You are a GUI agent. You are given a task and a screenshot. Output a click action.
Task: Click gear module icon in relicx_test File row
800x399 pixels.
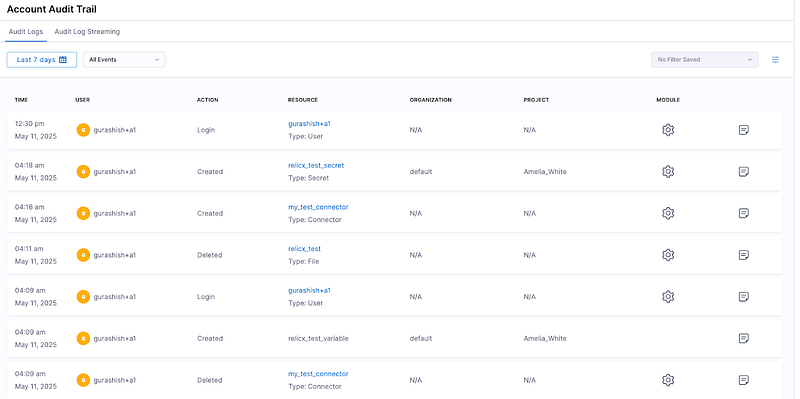(x=668, y=255)
